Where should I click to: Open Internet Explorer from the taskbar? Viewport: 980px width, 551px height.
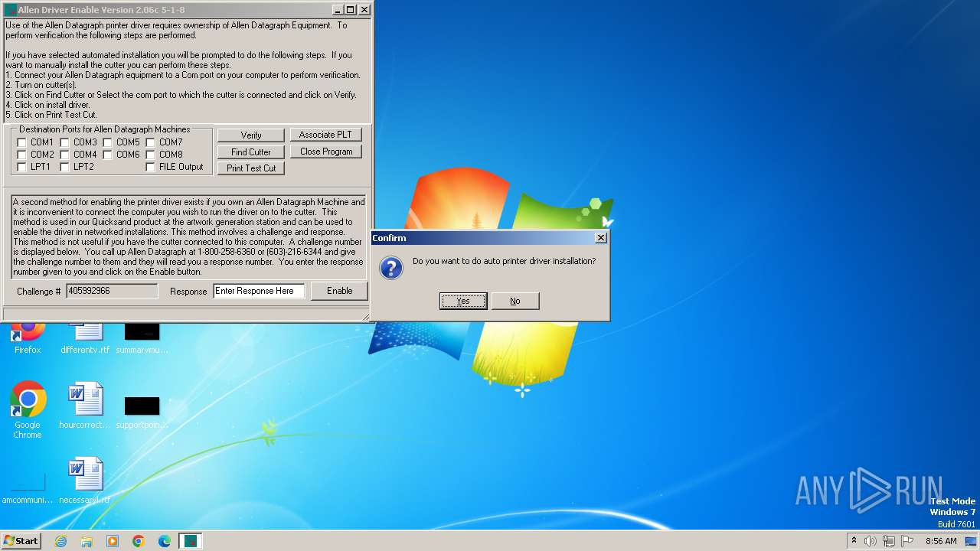[60, 541]
